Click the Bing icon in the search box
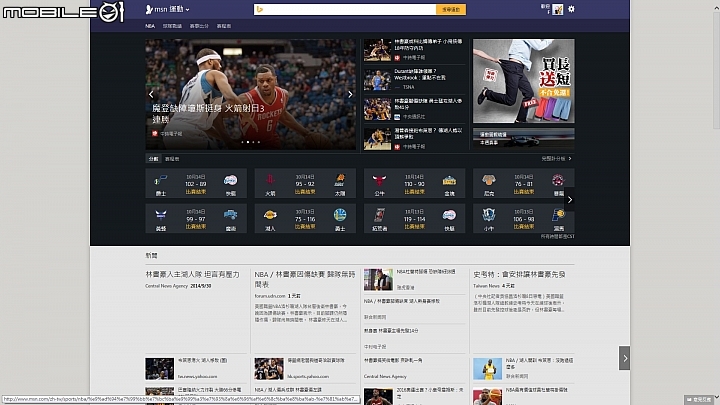This screenshot has height=405, width=720. click(x=260, y=10)
